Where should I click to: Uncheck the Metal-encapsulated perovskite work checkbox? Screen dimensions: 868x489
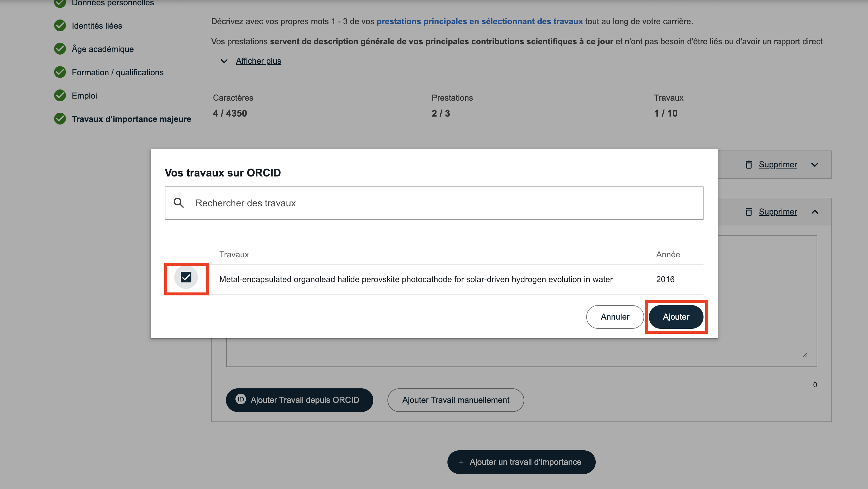pyautogui.click(x=186, y=277)
